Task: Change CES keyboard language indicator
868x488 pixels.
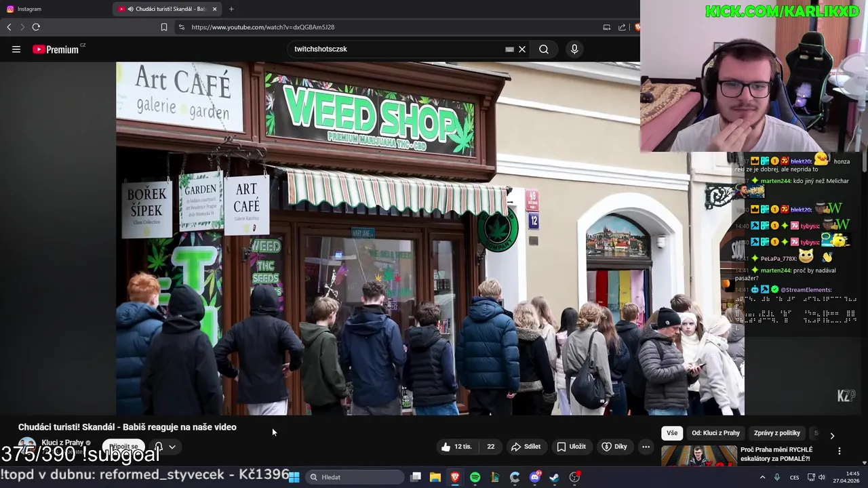Action: pyautogui.click(x=794, y=477)
